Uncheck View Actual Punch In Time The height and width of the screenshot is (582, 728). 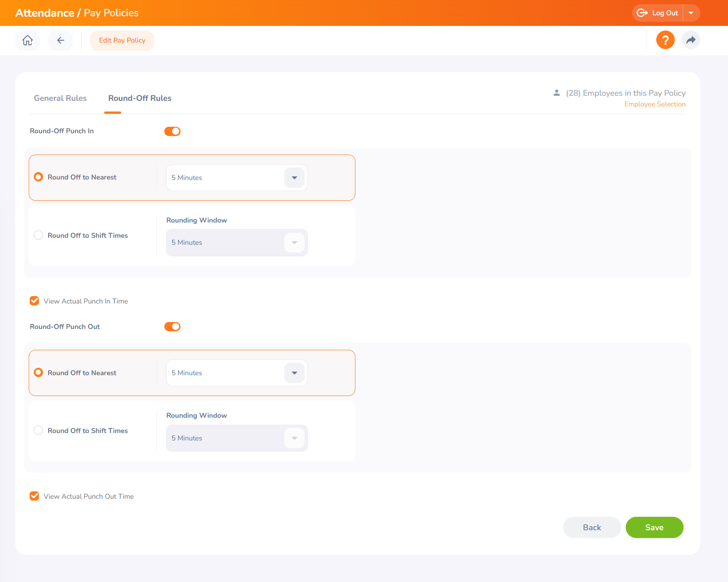34,301
